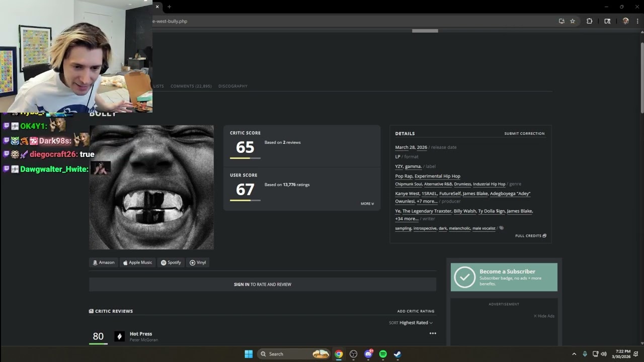Open the Discography tab
The width and height of the screenshot is (644, 362).
(x=232, y=86)
